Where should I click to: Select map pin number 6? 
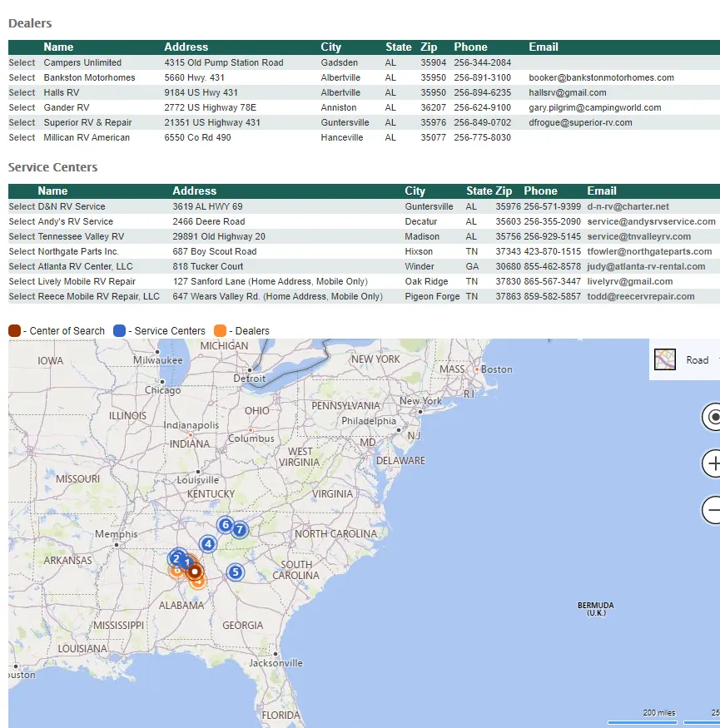(x=224, y=525)
